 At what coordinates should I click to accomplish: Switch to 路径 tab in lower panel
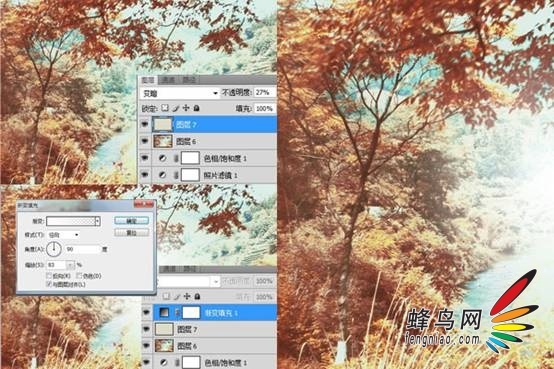[x=189, y=269]
